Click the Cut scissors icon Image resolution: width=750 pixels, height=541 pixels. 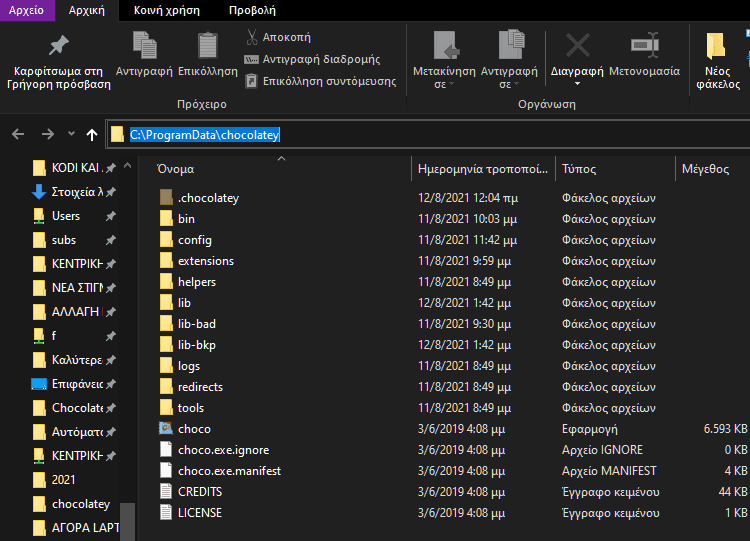point(252,37)
